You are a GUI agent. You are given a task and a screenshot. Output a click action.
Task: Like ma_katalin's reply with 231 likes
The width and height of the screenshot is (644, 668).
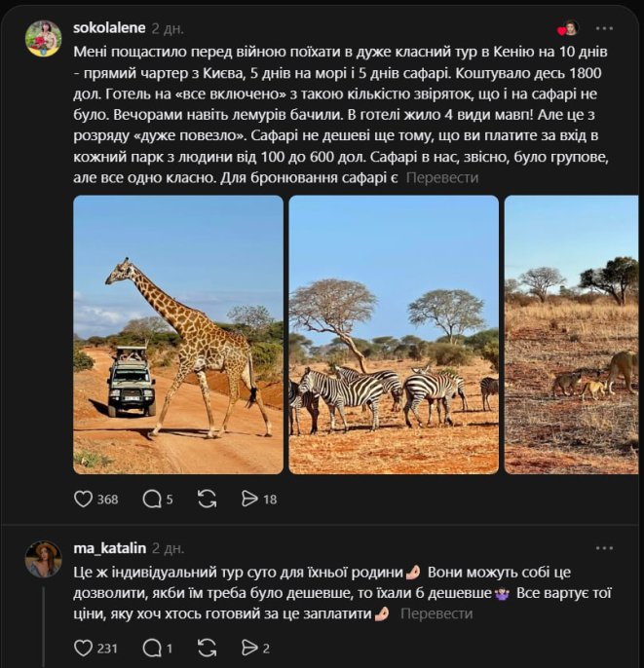pyautogui.click(x=84, y=648)
